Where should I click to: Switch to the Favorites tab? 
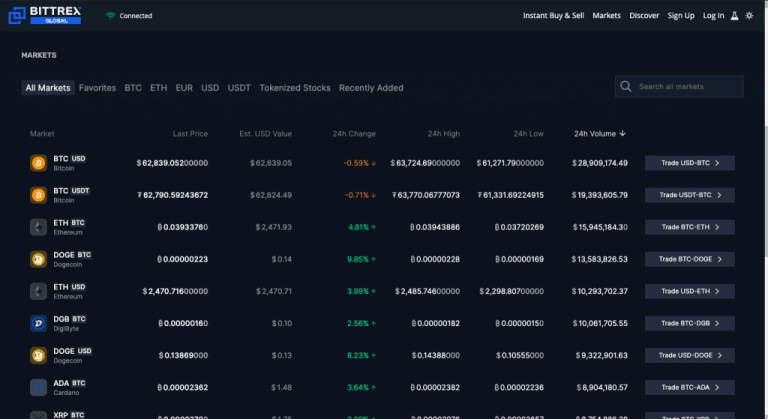pos(97,88)
